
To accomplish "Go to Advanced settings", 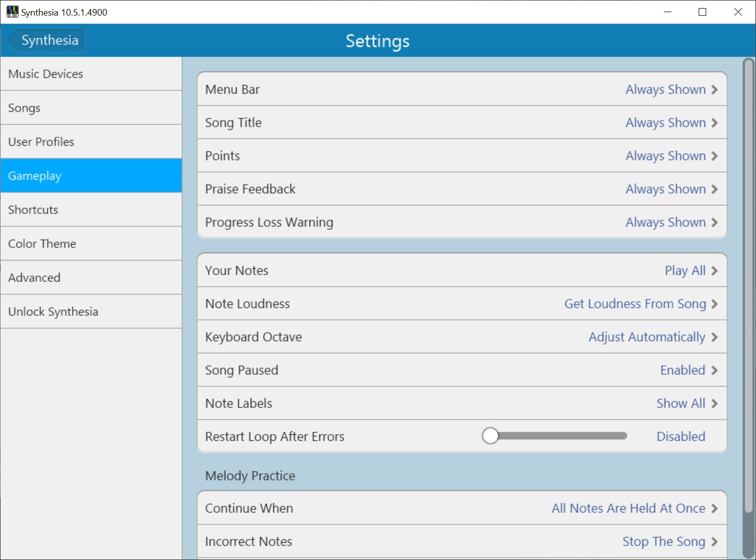I will (91, 278).
